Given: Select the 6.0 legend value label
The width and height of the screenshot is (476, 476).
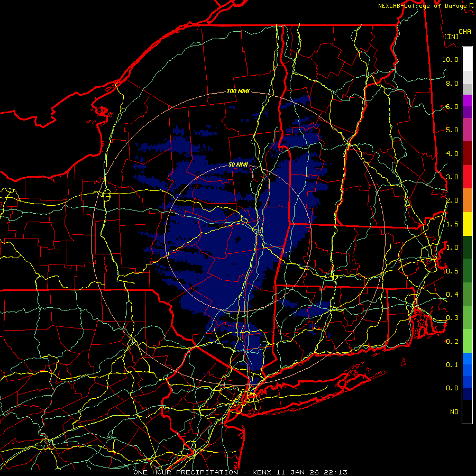Looking at the screenshot, I should click(452, 106).
